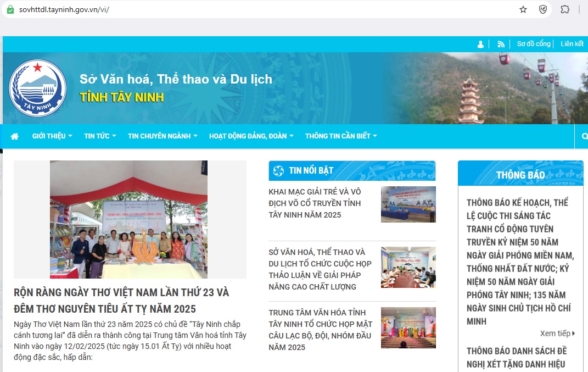The image size is (588, 372).
Task: Click Xem tiếp under first announcement
Action: pyautogui.click(x=557, y=333)
